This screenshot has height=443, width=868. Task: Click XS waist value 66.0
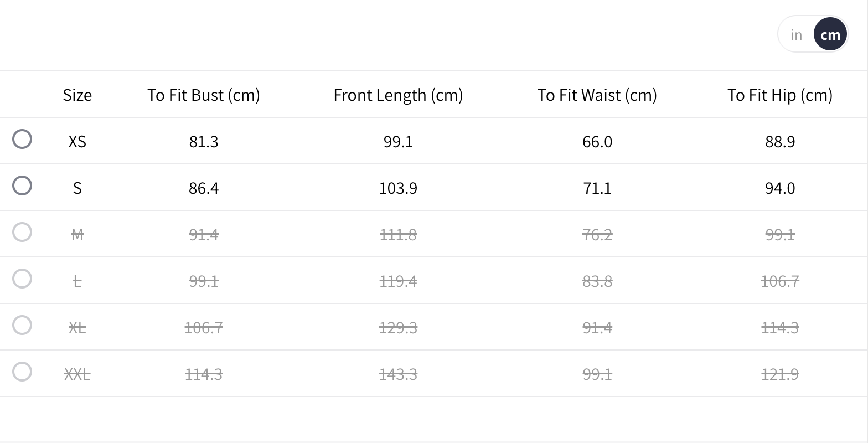[x=597, y=142]
